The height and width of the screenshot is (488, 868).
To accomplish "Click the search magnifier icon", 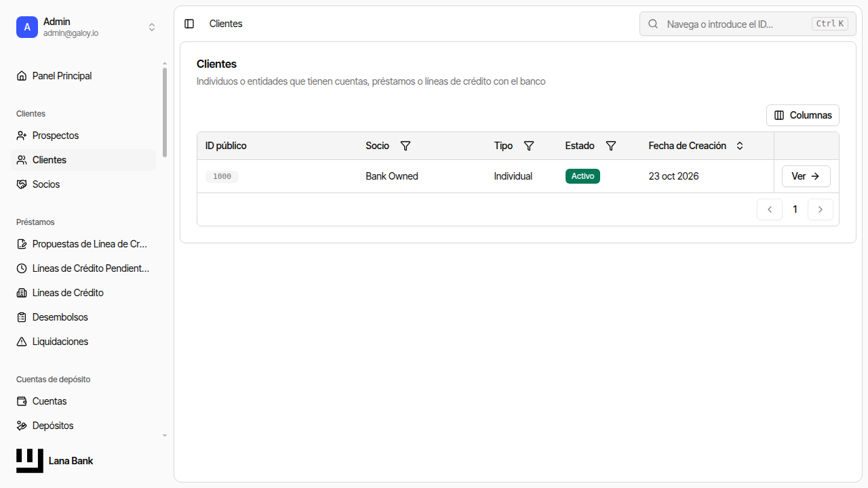I will coord(653,24).
